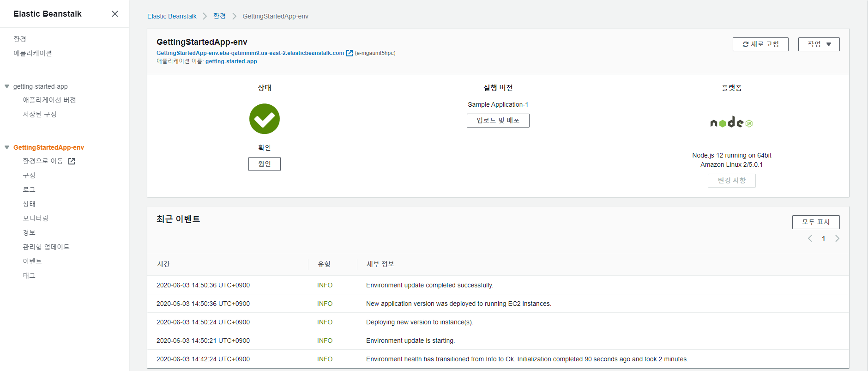Click 'New application version was deployed' event
This screenshot has height=371, width=868.
coord(458,304)
